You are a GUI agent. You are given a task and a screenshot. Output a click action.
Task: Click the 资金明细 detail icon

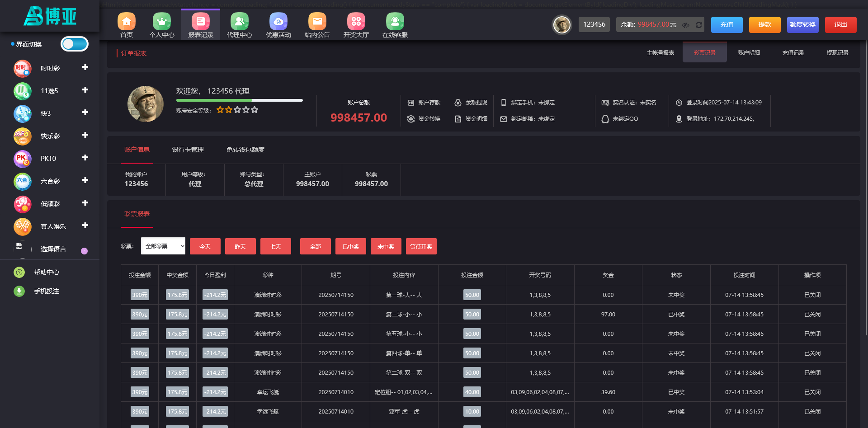458,119
